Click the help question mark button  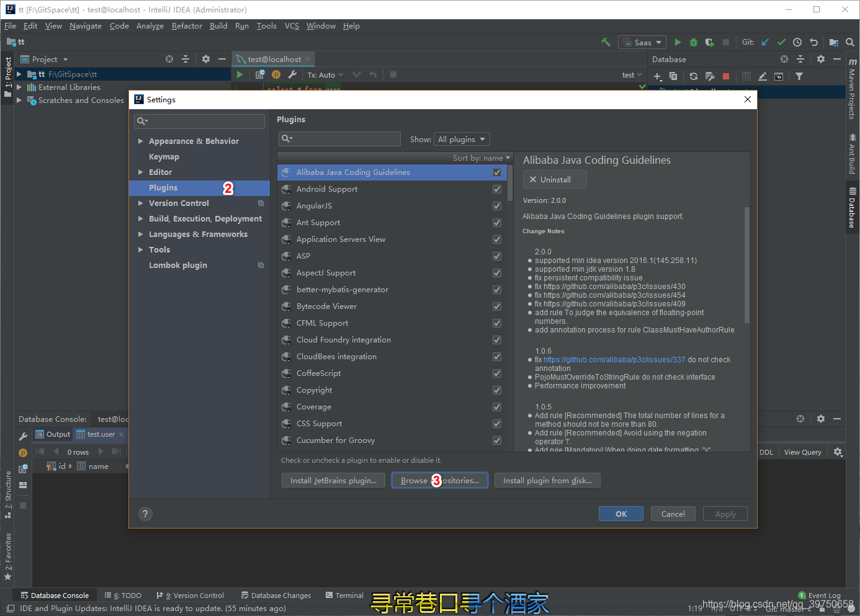pyautogui.click(x=145, y=514)
